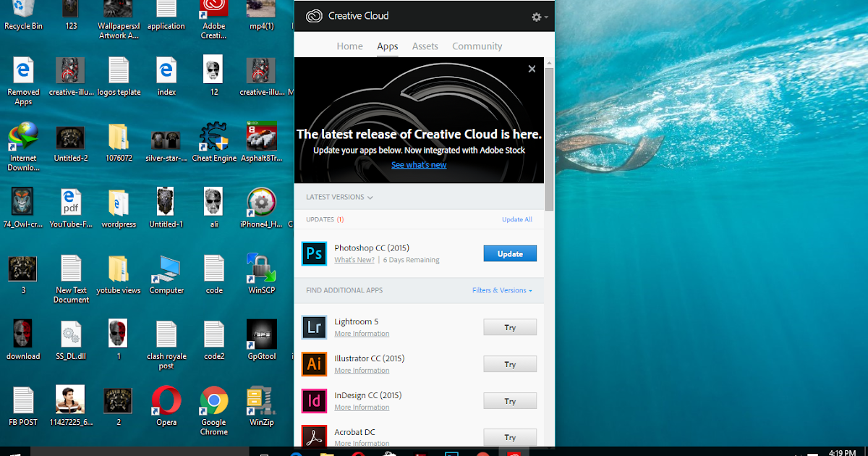Open More Information for Lightroom 5

pos(362,334)
